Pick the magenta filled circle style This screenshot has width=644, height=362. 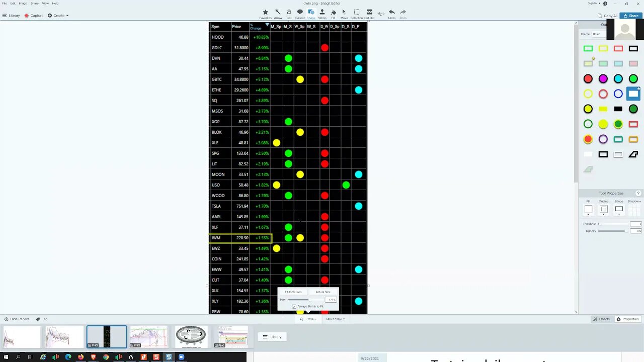tap(603, 79)
